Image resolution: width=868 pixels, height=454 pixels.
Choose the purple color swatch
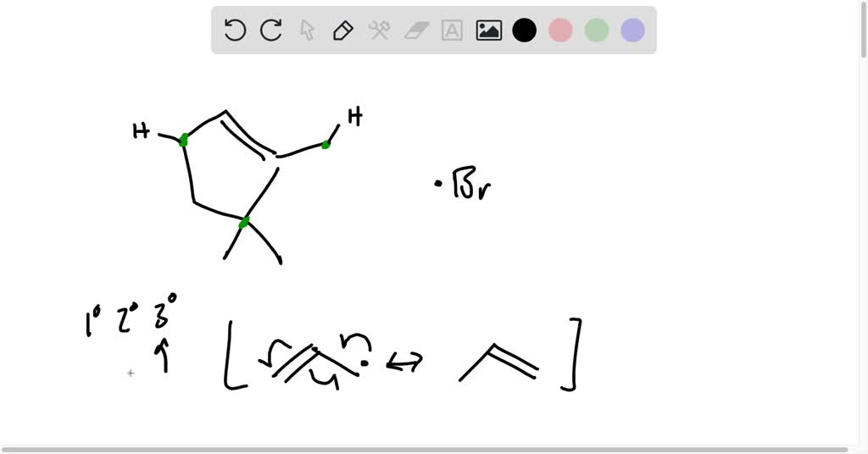point(632,30)
